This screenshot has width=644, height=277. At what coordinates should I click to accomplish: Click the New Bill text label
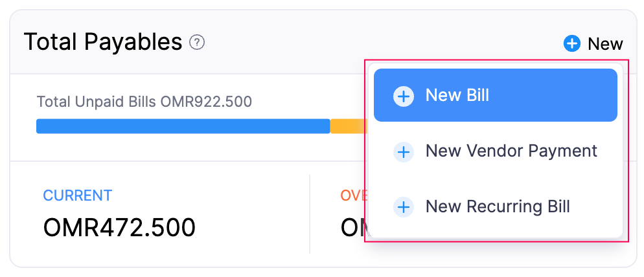point(457,95)
